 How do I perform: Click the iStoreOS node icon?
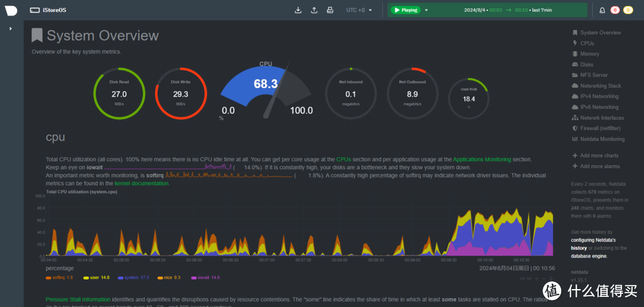(x=35, y=10)
